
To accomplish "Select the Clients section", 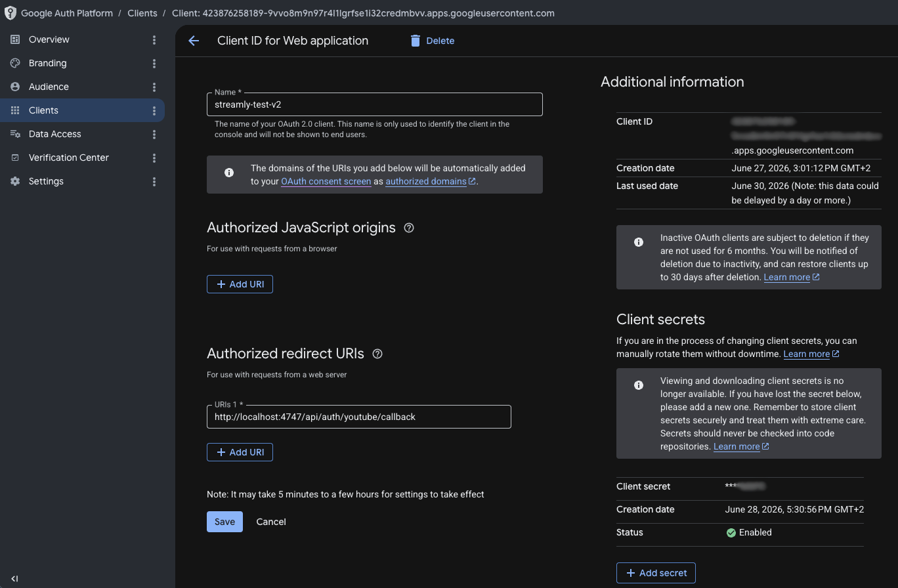I will [x=43, y=110].
